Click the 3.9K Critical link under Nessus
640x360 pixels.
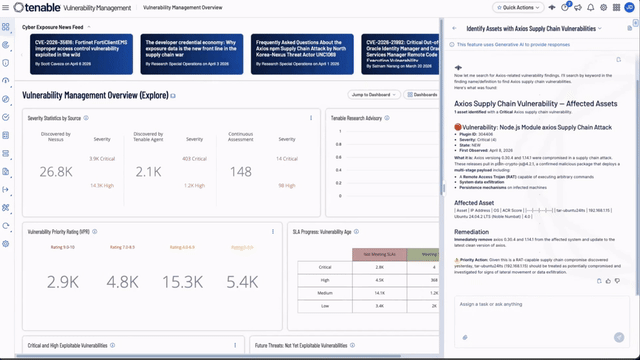pos(102,159)
